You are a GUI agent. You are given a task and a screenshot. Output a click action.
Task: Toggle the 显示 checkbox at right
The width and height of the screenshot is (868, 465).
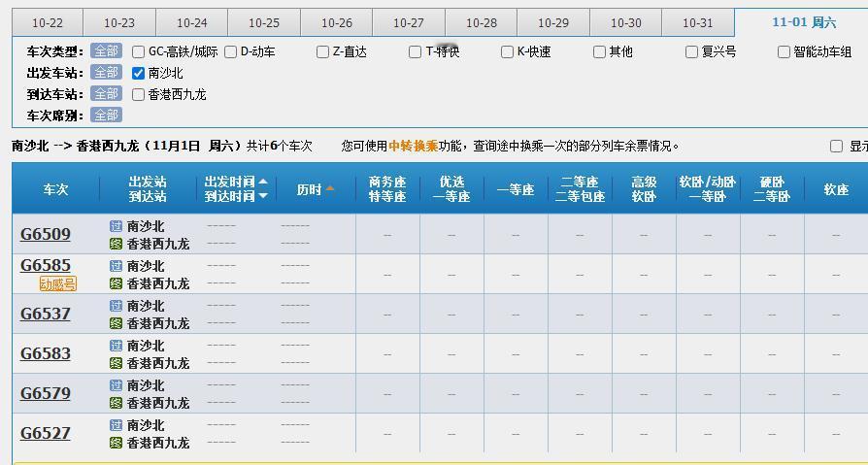point(837,147)
